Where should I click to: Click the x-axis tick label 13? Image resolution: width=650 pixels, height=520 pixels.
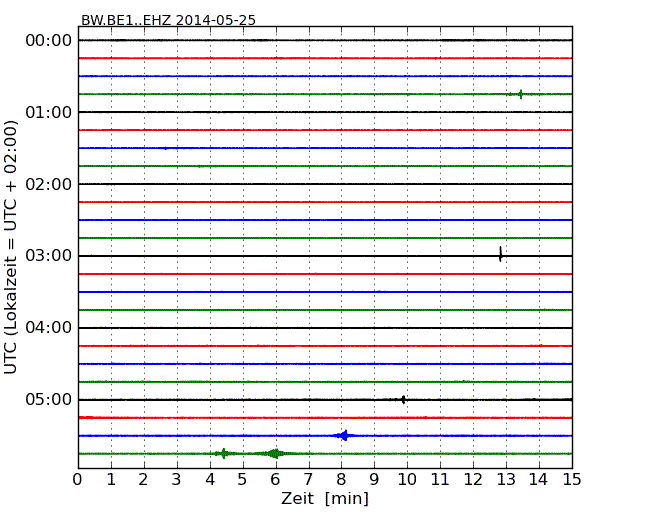coord(506,480)
